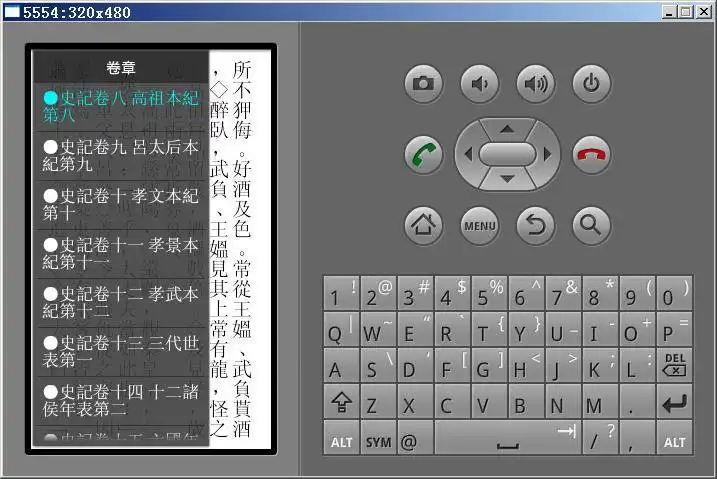Click the Shift arrow key
717x479 pixels.
click(x=342, y=402)
